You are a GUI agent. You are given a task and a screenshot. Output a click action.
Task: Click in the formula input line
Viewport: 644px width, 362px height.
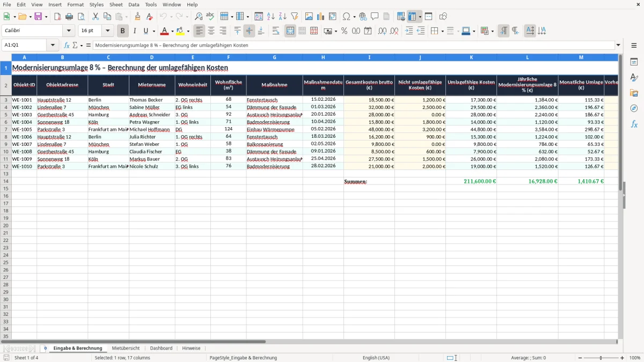pos(353,46)
